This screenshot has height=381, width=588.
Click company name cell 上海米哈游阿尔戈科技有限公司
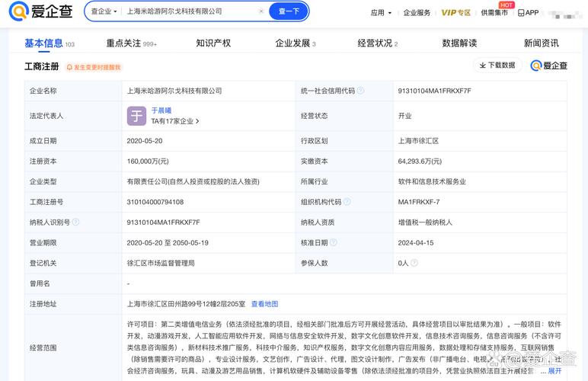tap(174, 91)
